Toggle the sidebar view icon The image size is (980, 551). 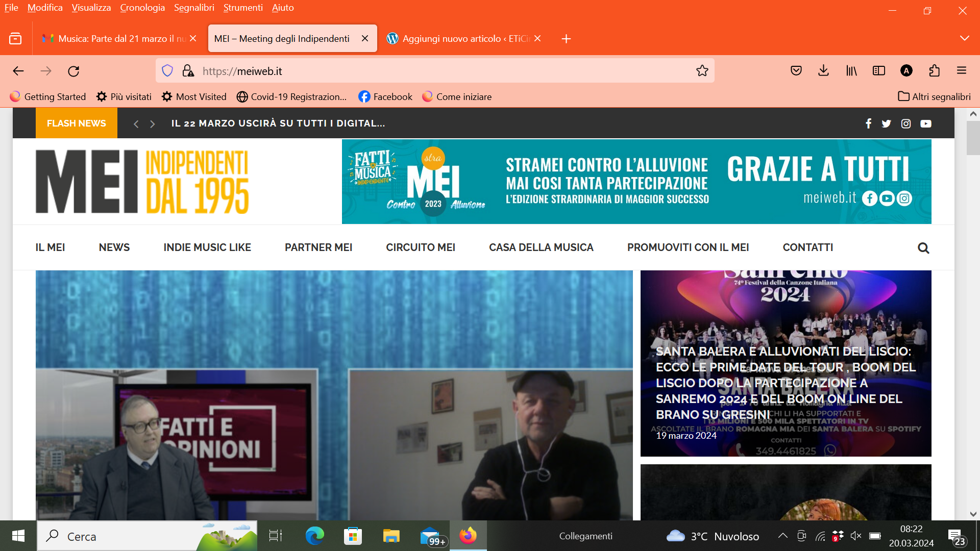tap(879, 71)
